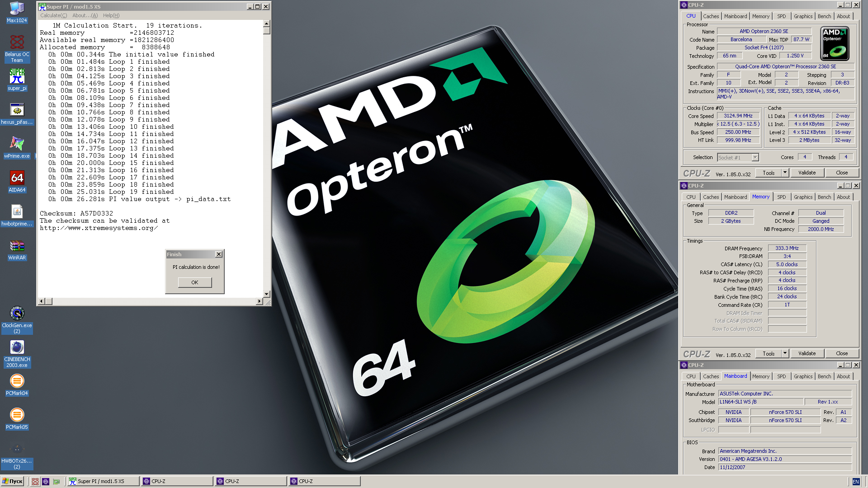
Task: Click the NB Frequency 2000.0 MHz value
Action: coord(821,229)
